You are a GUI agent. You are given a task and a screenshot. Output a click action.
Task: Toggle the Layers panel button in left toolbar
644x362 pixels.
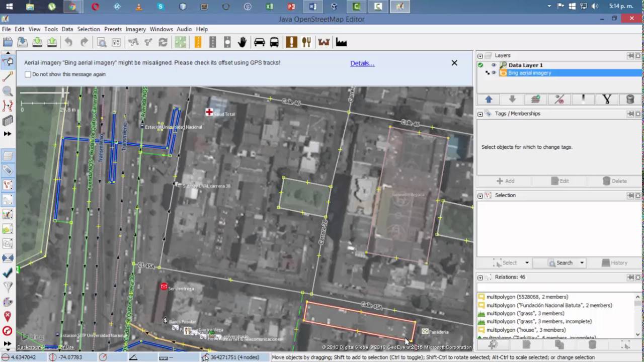[8, 156]
